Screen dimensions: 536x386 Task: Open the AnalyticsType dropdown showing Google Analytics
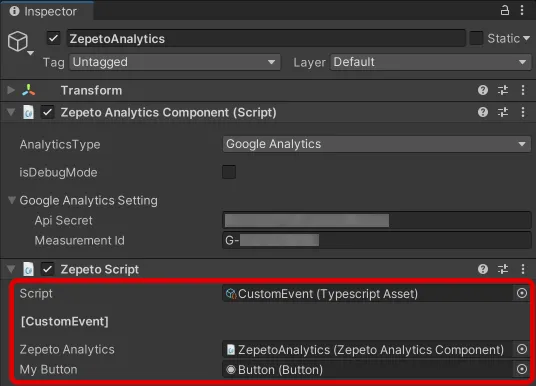[x=376, y=144]
